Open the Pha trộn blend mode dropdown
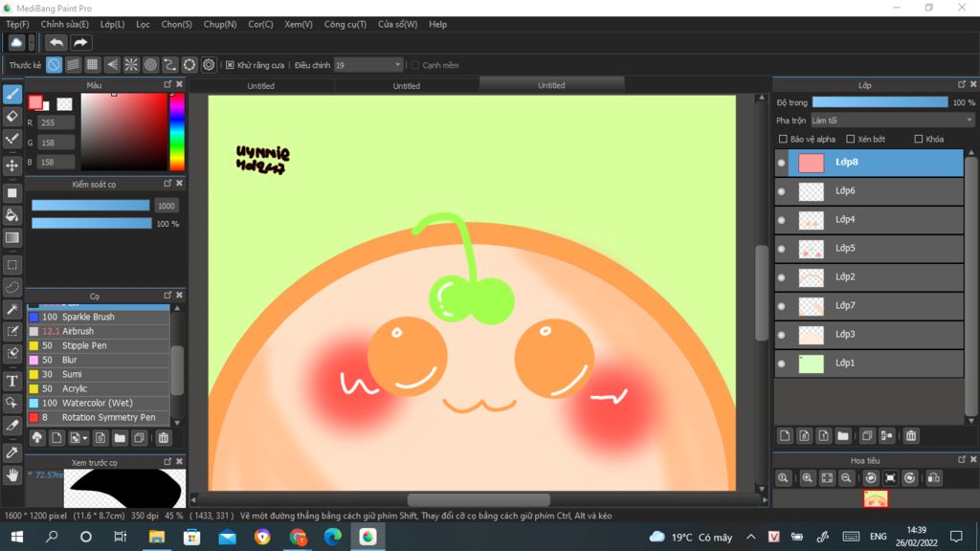 click(892, 120)
